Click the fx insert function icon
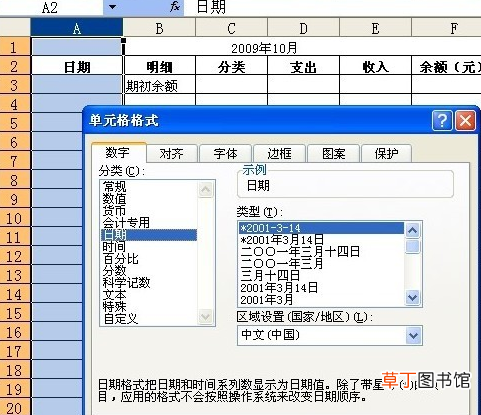This screenshot has width=481, height=415. coord(174,6)
